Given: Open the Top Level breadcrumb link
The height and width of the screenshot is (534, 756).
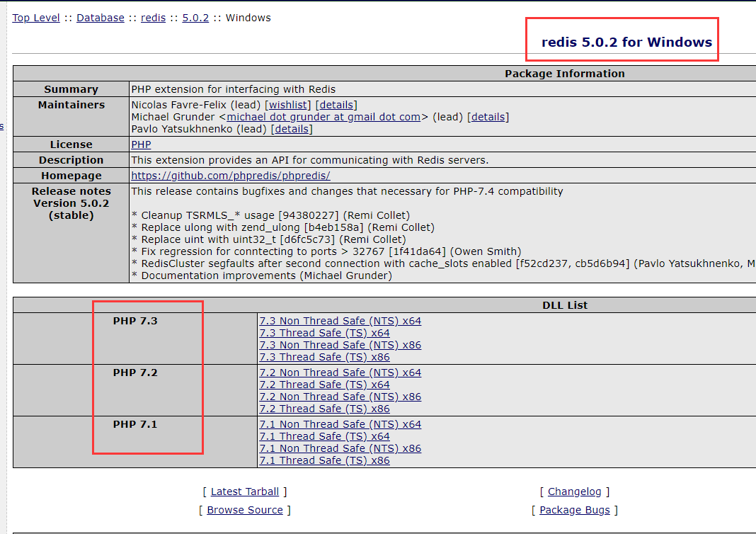Looking at the screenshot, I should [36, 18].
